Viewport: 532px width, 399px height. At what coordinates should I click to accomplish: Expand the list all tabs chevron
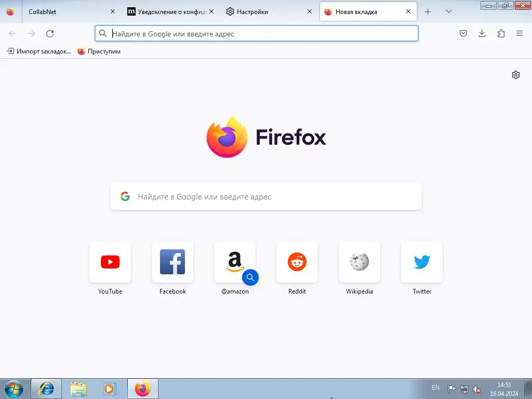click(448, 11)
